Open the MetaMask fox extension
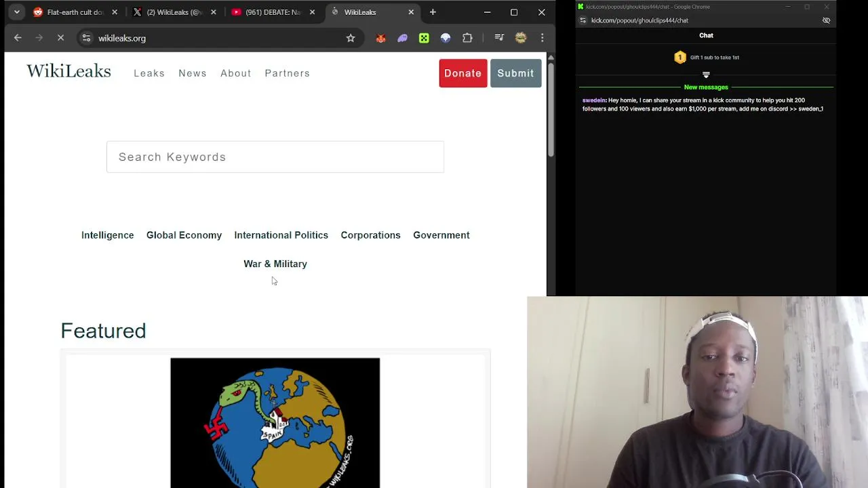868x488 pixels. 380,38
